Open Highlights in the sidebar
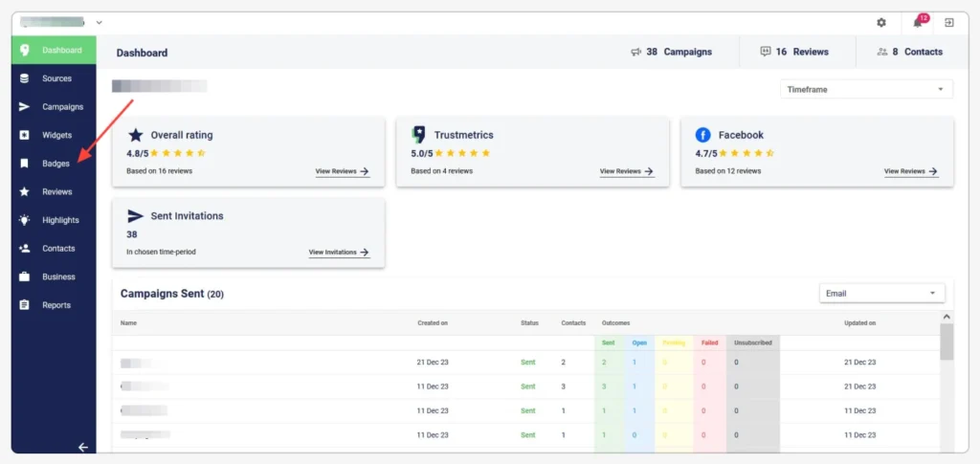This screenshot has height=464, width=980. [x=54, y=220]
